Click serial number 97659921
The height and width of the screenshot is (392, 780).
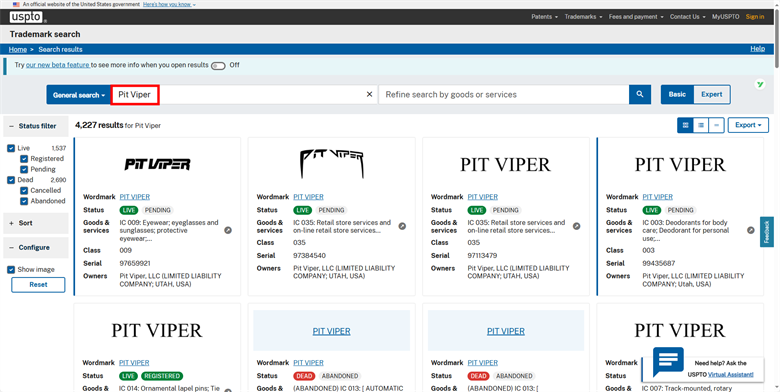(x=135, y=263)
